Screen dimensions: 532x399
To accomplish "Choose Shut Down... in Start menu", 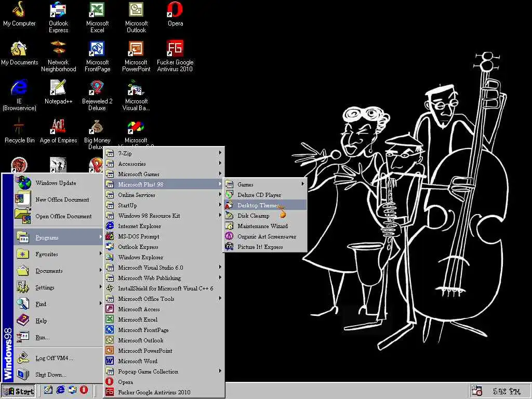I will tap(58, 374).
